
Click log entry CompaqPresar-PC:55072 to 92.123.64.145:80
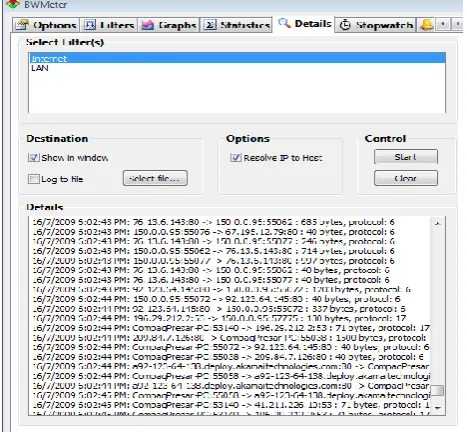tap(231, 347)
